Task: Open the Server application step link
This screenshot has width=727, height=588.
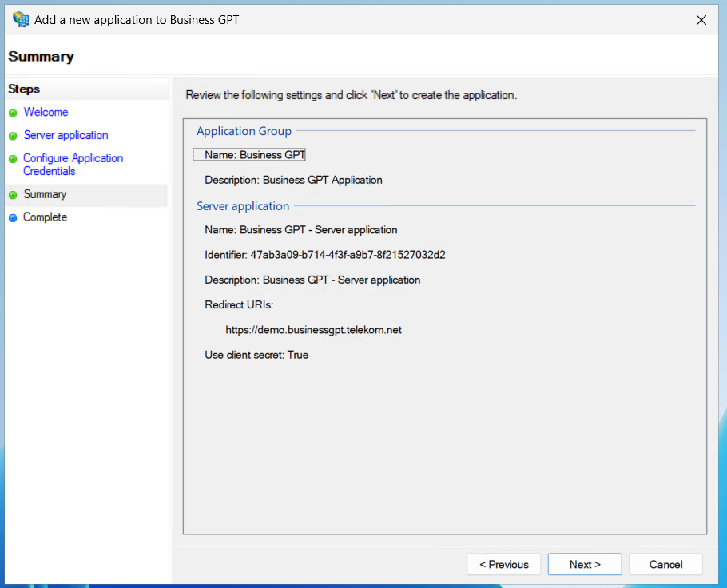Action: click(x=66, y=135)
